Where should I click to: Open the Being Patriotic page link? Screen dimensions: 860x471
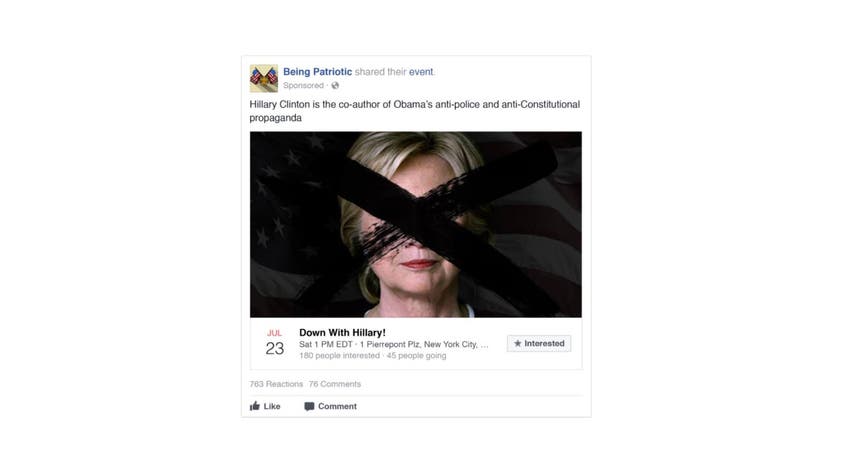[318, 72]
